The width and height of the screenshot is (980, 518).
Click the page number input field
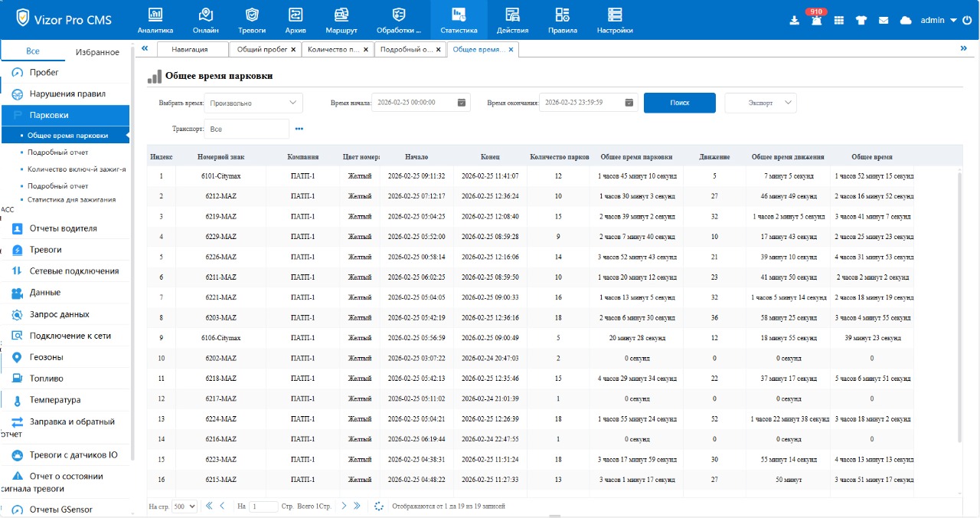[264, 507]
